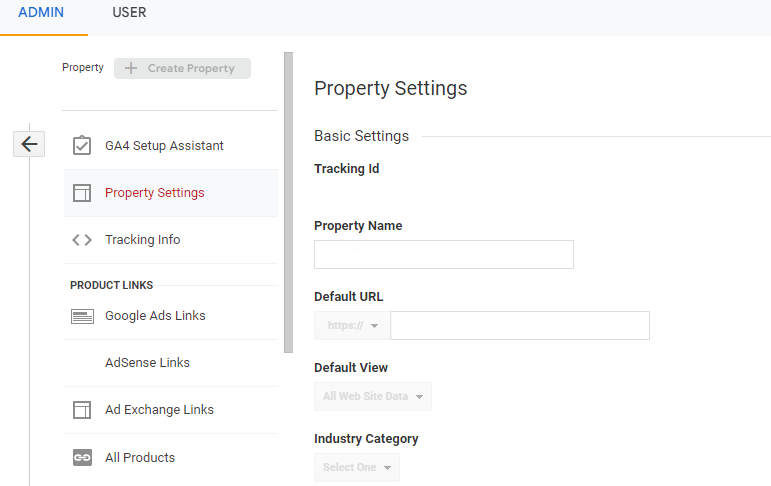
Task: Open the Tracking Info menu item
Action: pos(143,240)
